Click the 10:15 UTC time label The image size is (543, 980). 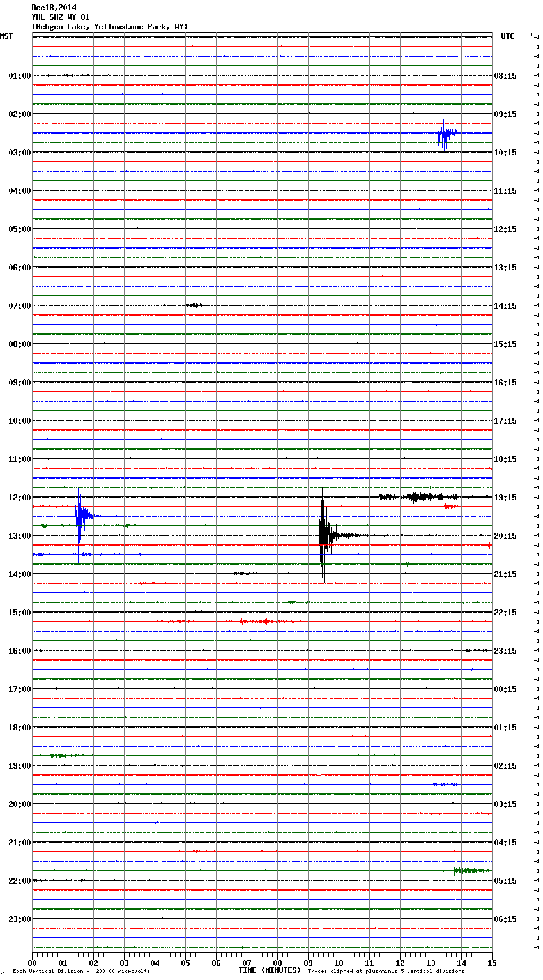[x=505, y=153]
